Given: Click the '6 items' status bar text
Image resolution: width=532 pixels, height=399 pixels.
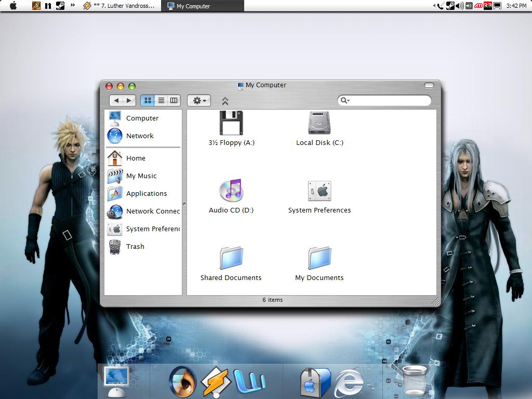Looking at the screenshot, I should pos(272,300).
